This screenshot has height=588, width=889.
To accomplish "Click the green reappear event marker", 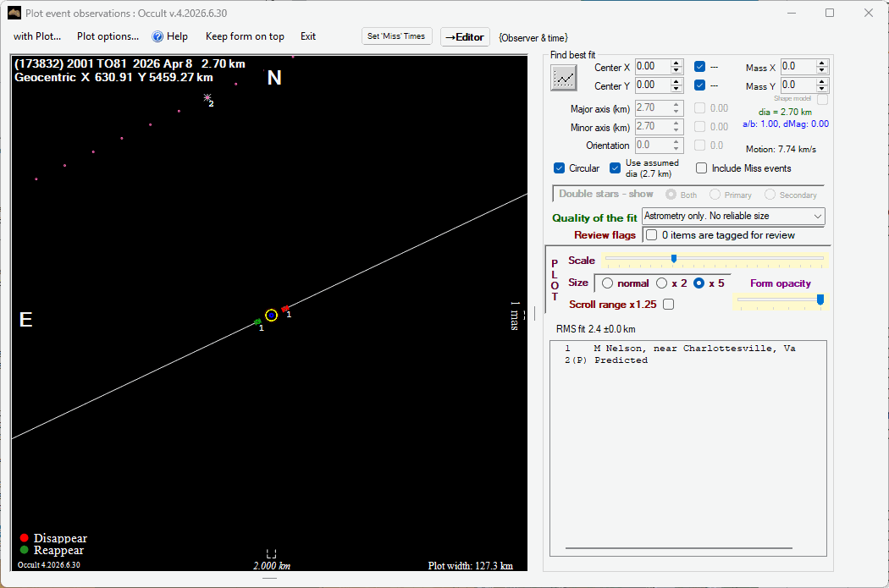I will pyautogui.click(x=257, y=321).
